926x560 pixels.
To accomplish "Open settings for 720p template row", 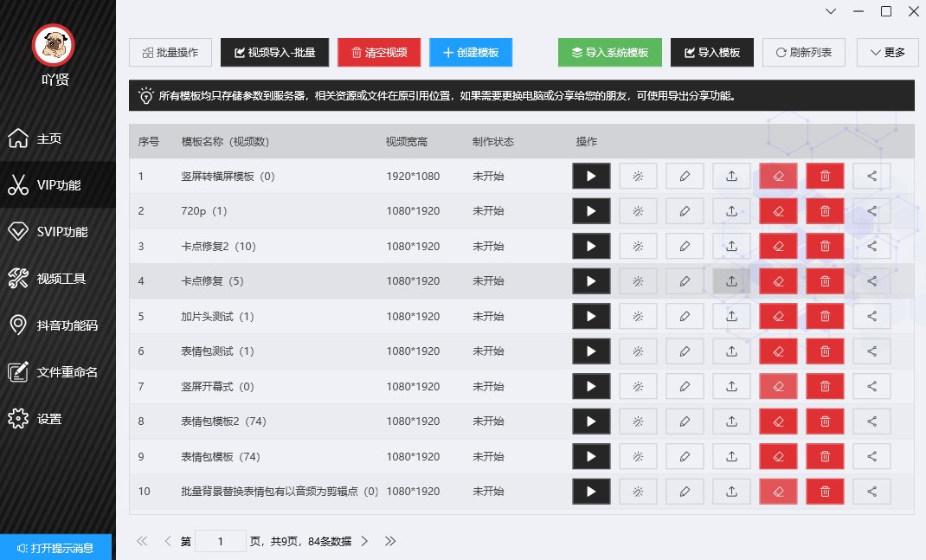I will [x=638, y=211].
